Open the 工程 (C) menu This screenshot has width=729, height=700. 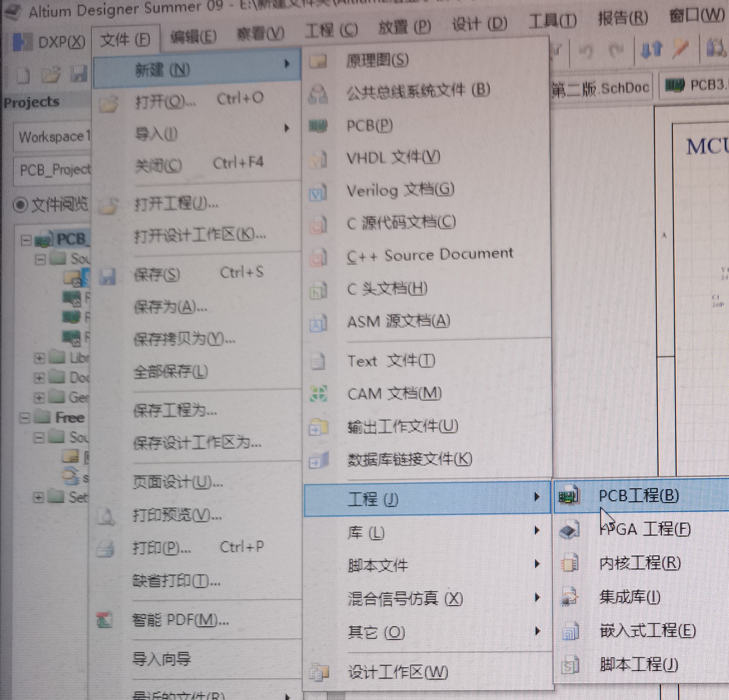click(x=331, y=30)
